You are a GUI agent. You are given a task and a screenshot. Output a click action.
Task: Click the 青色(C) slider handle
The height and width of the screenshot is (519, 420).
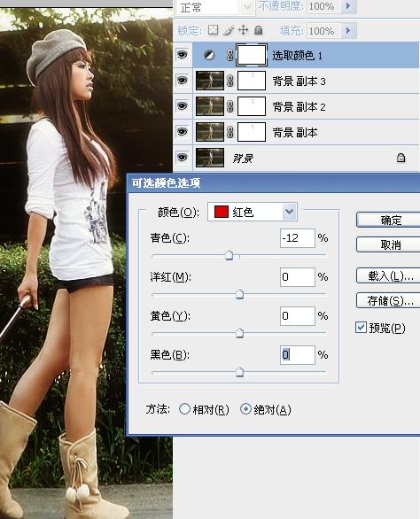point(229,256)
